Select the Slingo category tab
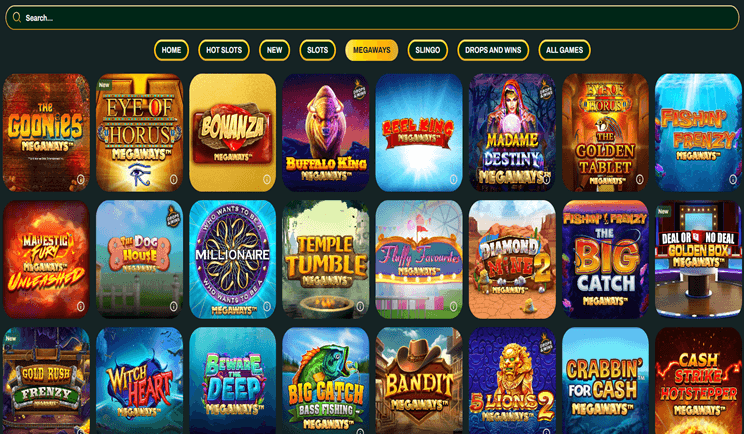The height and width of the screenshot is (434, 744). coord(428,50)
